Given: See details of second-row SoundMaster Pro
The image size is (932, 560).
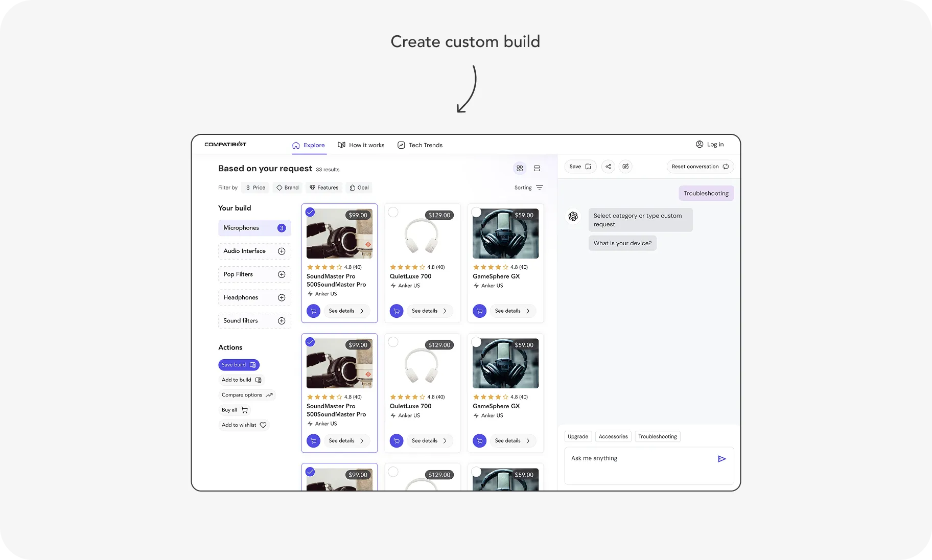Looking at the screenshot, I should coord(346,440).
